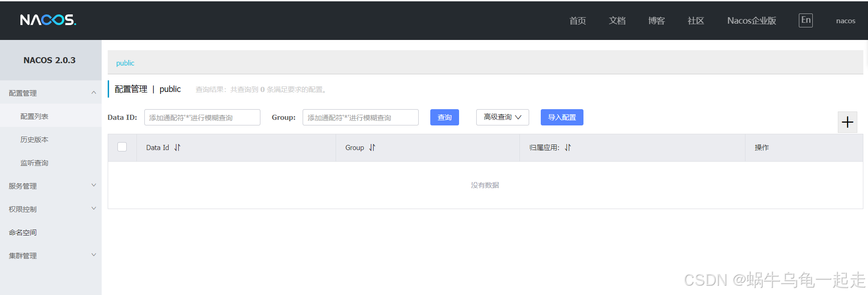
Task: Go to 首页 in top navigation
Action: [x=578, y=20]
